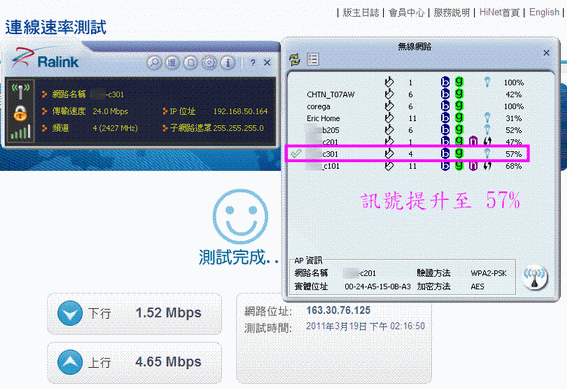Click the purple n icon in _c101 row
This screenshot has height=389, width=567.
(473, 166)
